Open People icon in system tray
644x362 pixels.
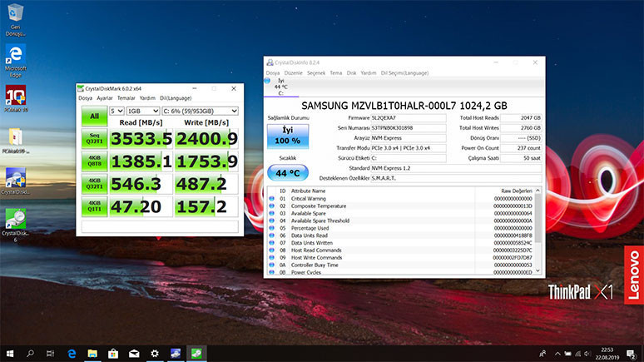(542, 354)
